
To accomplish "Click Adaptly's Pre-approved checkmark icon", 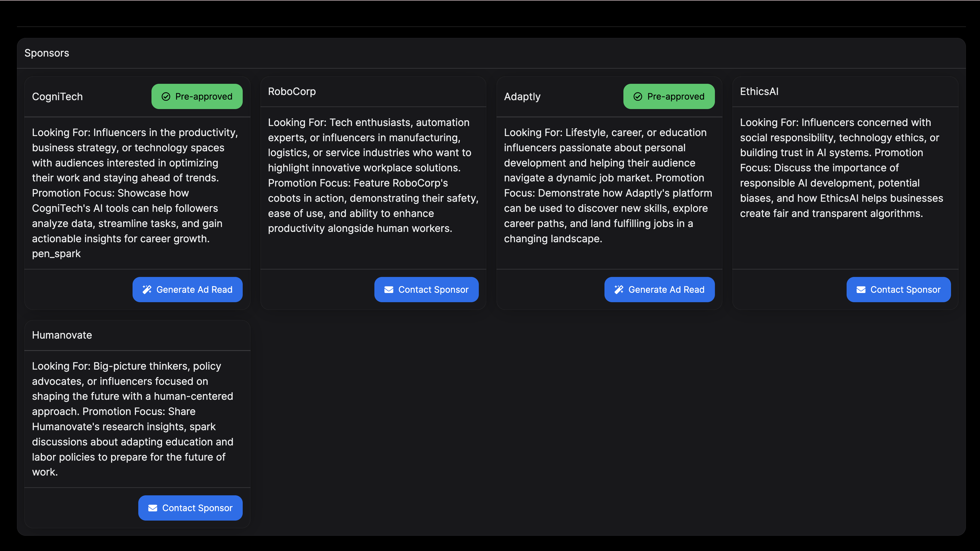I will (x=638, y=97).
